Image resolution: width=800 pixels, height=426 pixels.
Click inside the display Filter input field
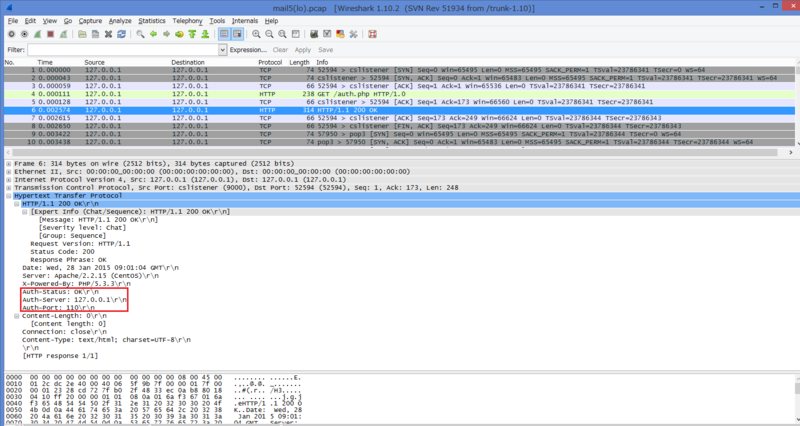coord(123,50)
